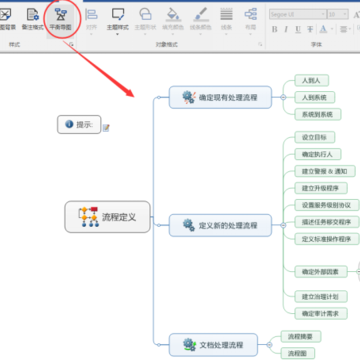Select the 定义新的处理流程 topic

coord(220,225)
